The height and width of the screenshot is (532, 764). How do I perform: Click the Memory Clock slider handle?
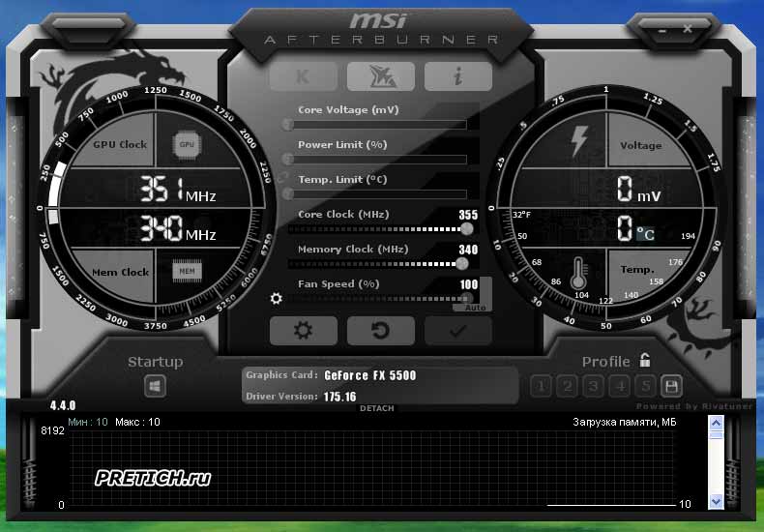[x=462, y=263]
